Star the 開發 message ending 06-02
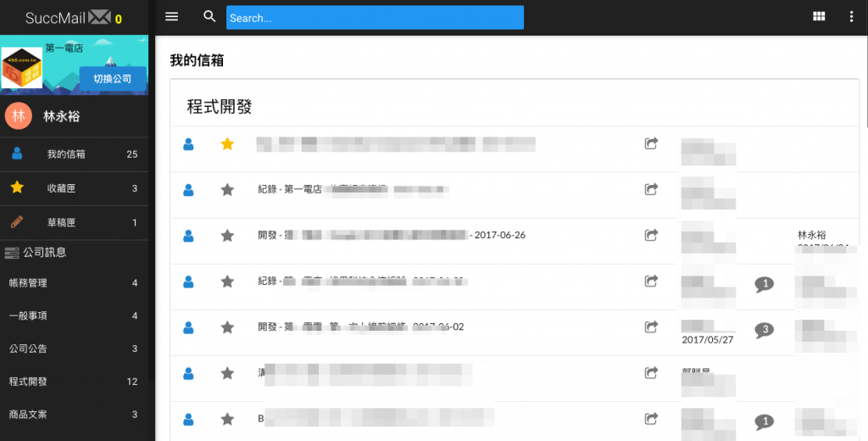Image resolution: width=868 pixels, height=441 pixels. (227, 327)
